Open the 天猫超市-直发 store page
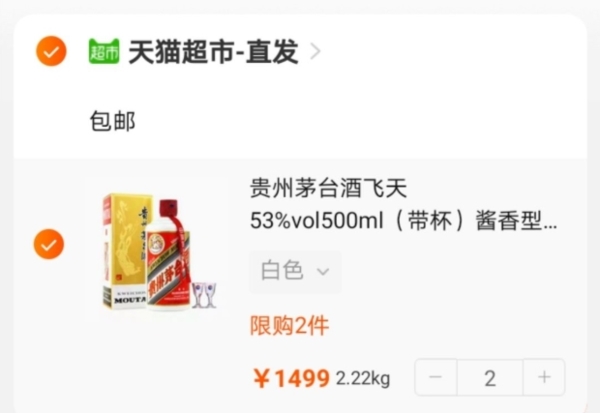 pyautogui.click(x=213, y=52)
